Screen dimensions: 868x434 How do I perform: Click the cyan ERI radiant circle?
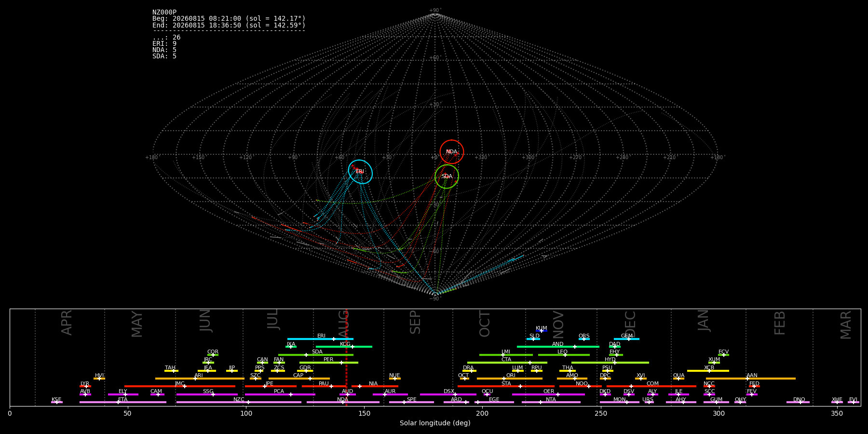tap(360, 172)
